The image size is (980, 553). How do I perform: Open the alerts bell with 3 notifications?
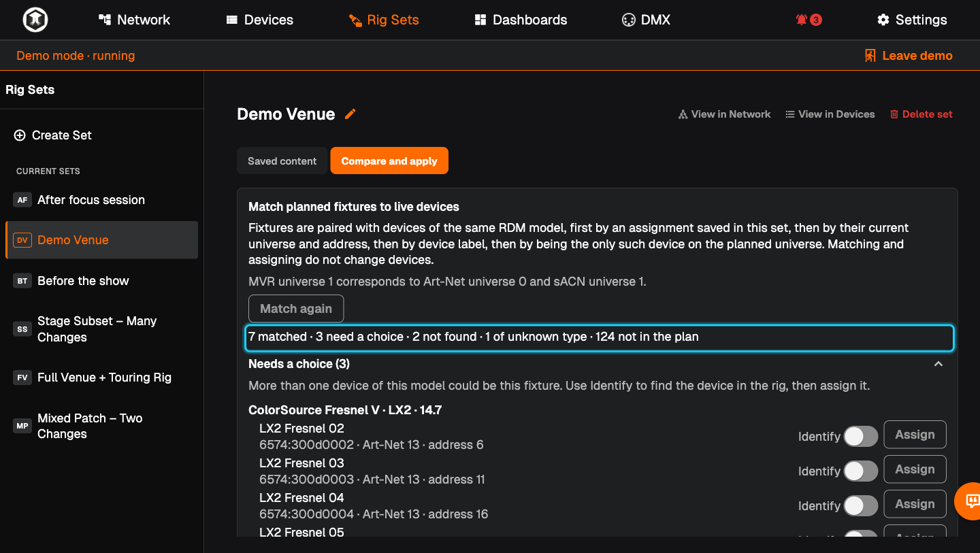coord(808,20)
